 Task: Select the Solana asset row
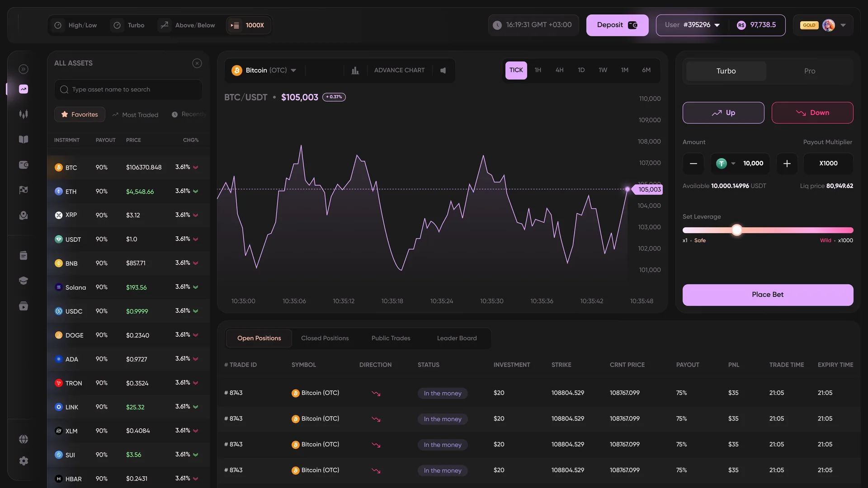click(128, 287)
